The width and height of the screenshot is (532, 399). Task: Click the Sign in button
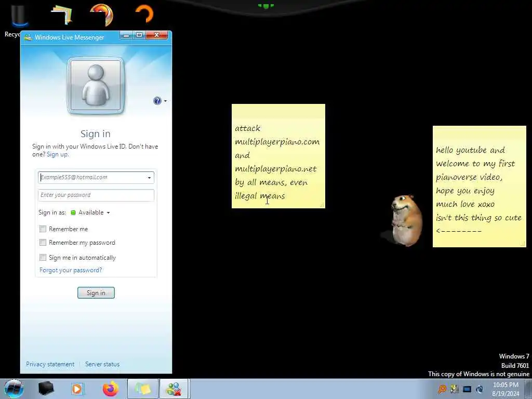96,293
